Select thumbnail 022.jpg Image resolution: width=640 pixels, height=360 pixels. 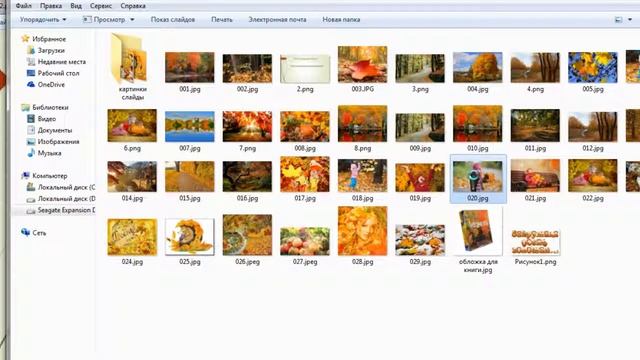click(593, 175)
